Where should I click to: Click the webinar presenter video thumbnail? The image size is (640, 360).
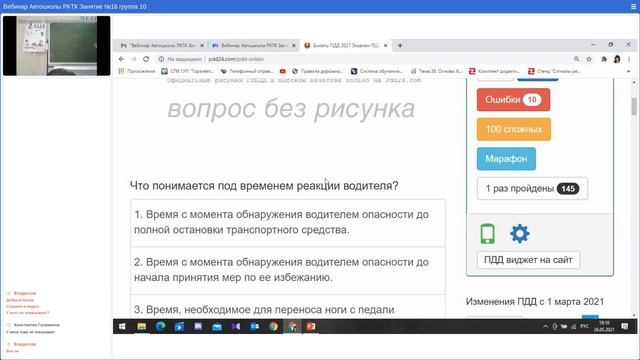pos(57,46)
